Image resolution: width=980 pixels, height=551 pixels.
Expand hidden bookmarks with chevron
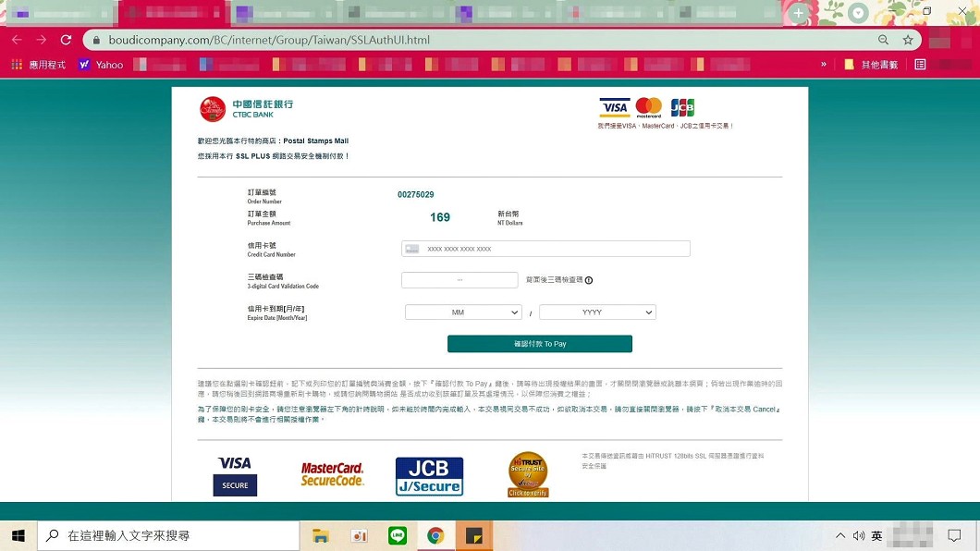coord(823,65)
